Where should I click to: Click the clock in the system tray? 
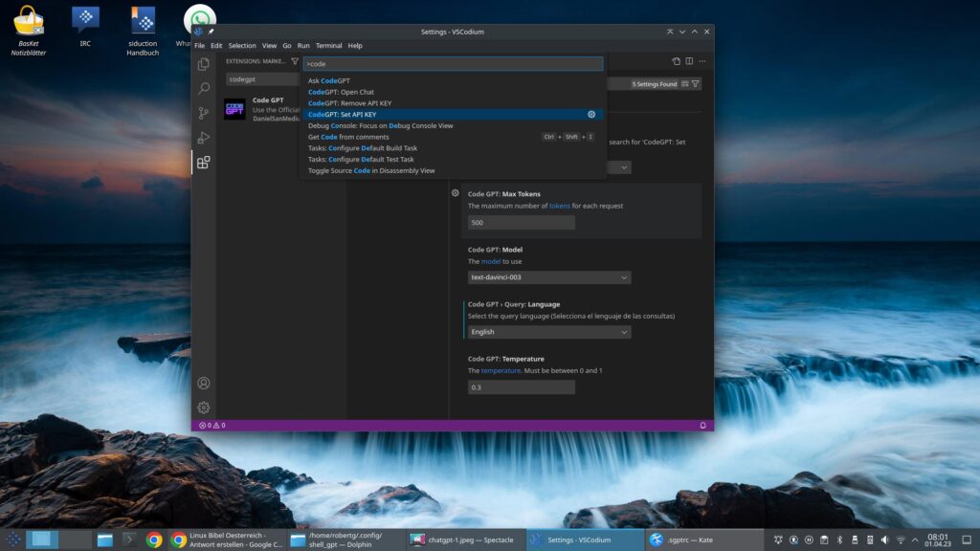point(938,540)
